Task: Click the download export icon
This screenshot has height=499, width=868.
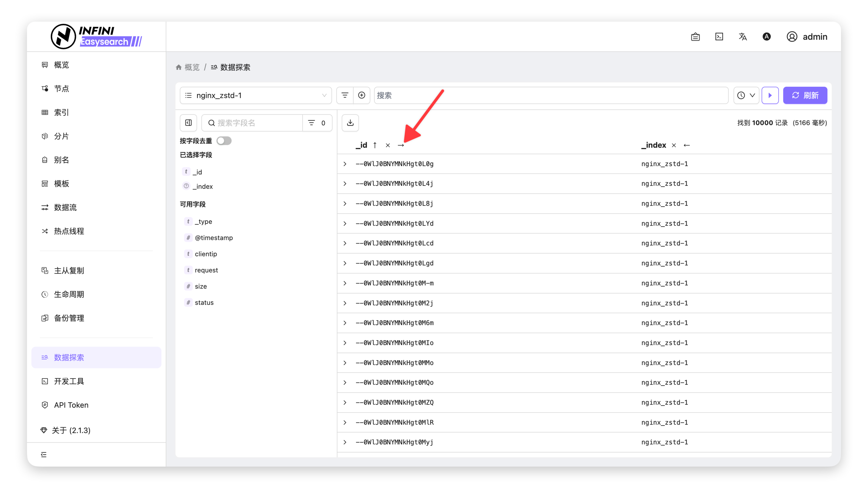Action: tap(350, 123)
